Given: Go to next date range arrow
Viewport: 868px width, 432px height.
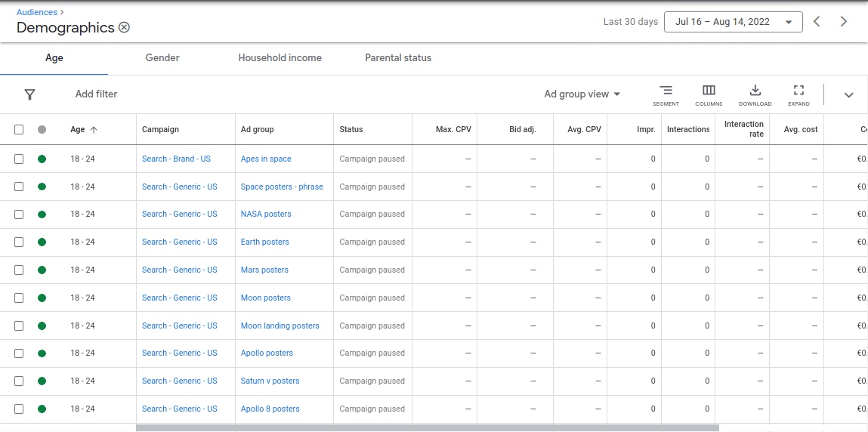Looking at the screenshot, I should 844,22.
